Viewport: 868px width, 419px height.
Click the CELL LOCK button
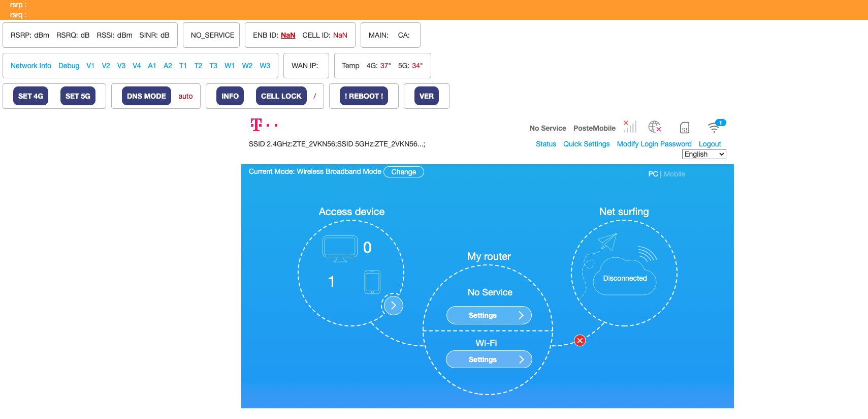281,96
